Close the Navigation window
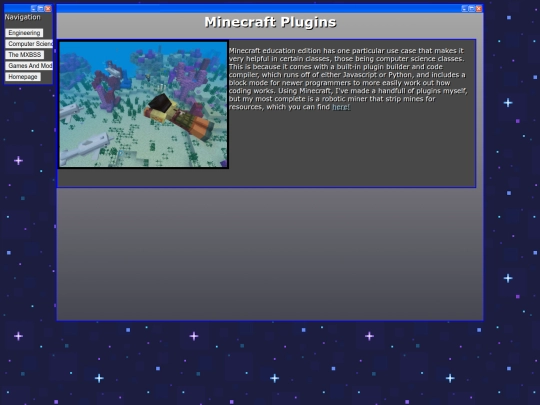This screenshot has height=405, width=540. 48,9
